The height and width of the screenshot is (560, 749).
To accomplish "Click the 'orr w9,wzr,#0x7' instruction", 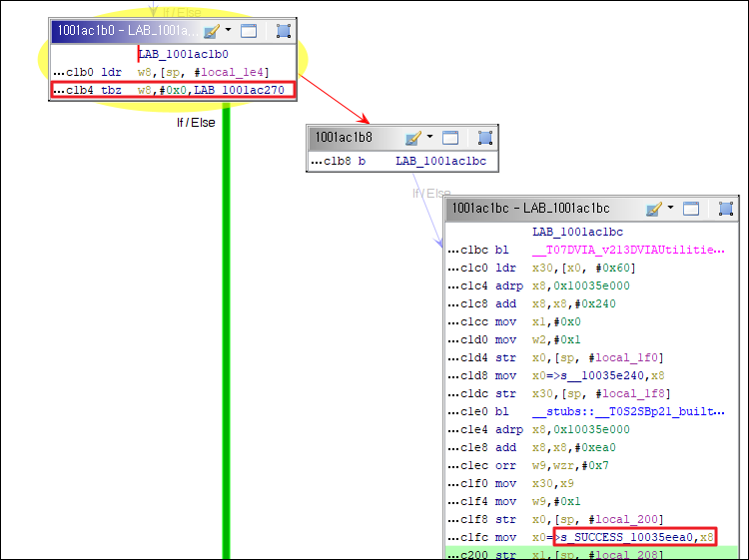I will coord(528,465).
